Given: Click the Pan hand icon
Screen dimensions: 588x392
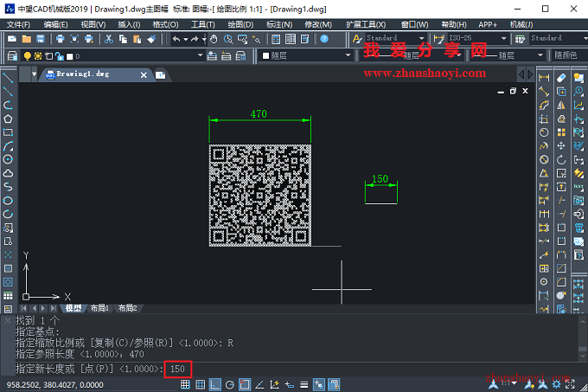Looking at the screenshot, I should click(x=214, y=39).
